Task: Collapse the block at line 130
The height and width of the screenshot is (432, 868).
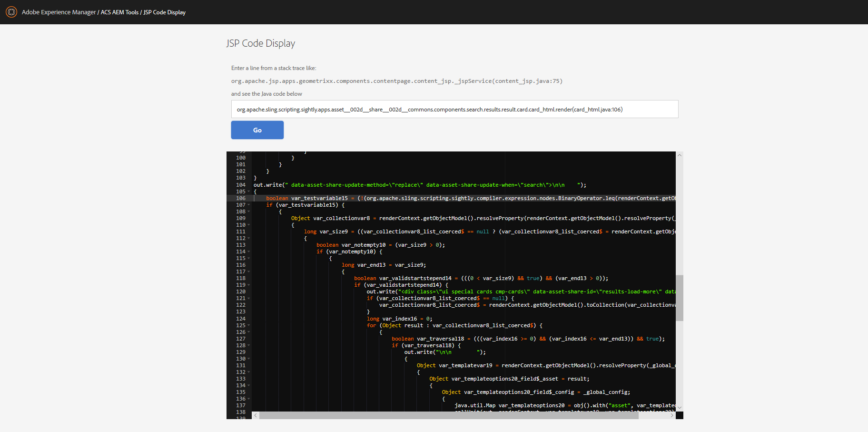Action: [x=248, y=359]
